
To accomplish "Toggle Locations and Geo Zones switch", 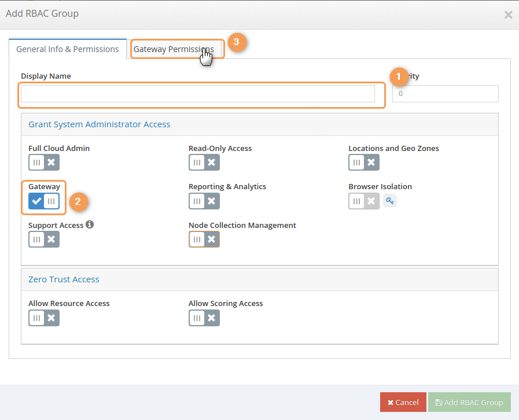I will [364, 163].
